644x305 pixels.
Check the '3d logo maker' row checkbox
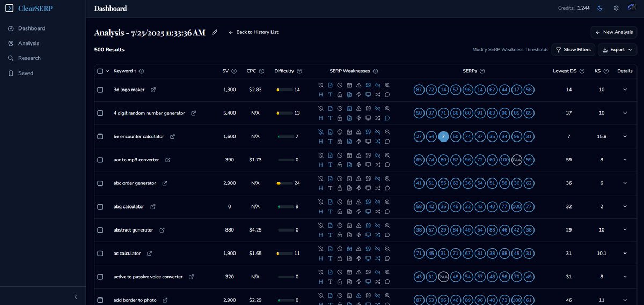pyautogui.click(x=100, y=90)
